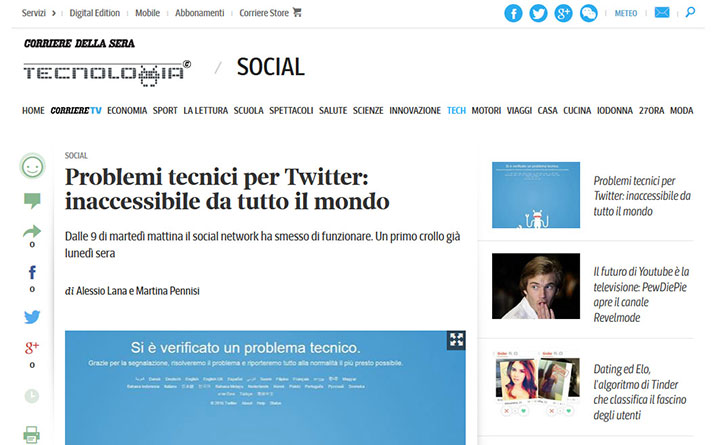Viewport: 725px width, 445px height.
Task: Click the green share arrow icon
Action: coord(32,231)
